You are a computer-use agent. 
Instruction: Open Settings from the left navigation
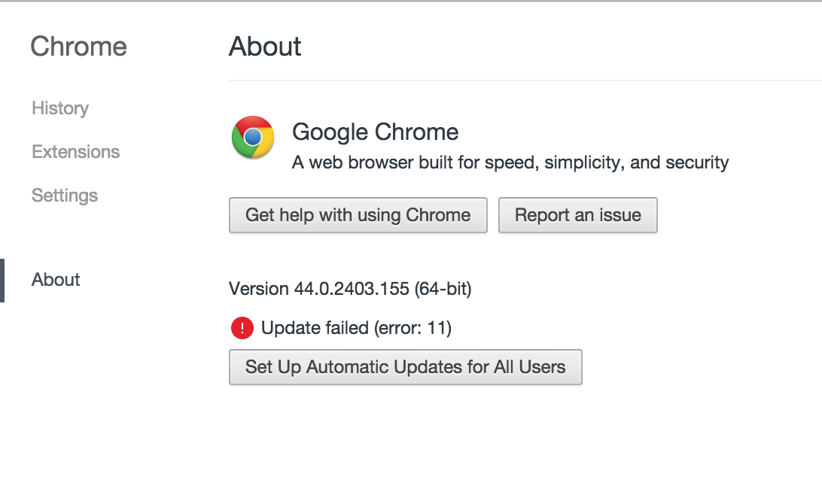[65, 196]
